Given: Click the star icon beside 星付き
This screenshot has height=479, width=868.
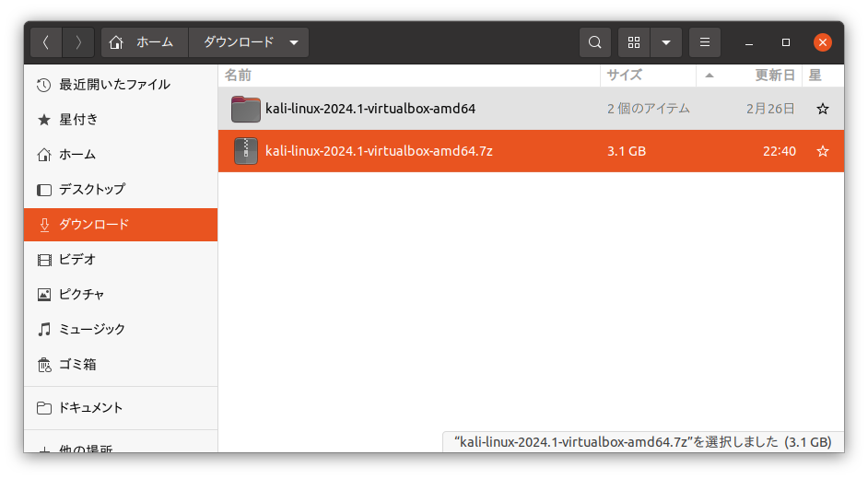Looking at the screenshot, I should click(43, 120).
